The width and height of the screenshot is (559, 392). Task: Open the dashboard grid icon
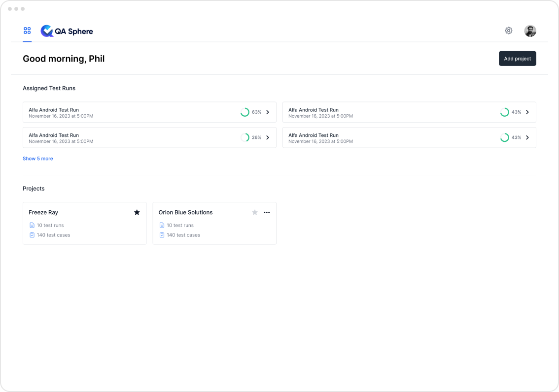(27, 31)
